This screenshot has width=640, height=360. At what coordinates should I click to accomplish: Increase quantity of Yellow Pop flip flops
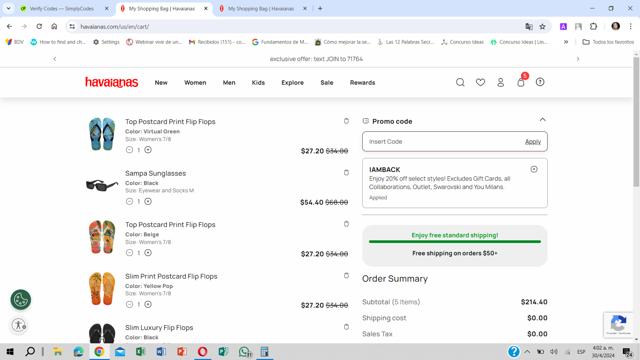[148, 304]
